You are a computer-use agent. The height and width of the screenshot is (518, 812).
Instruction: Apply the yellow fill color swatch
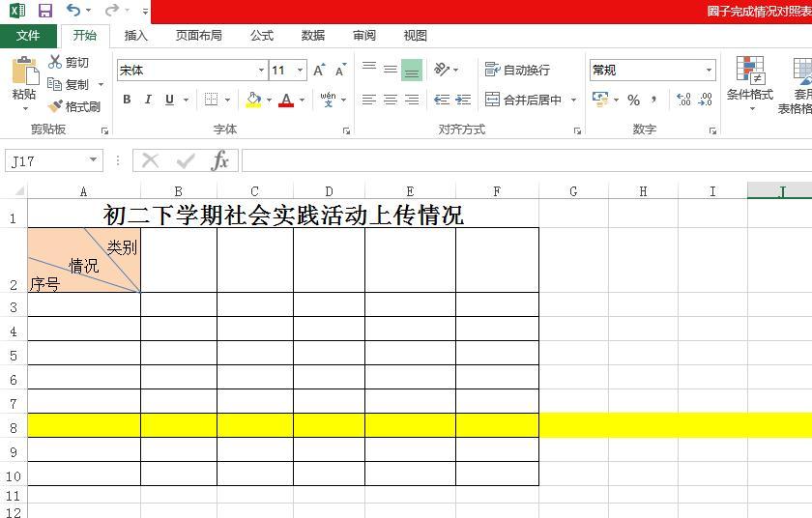(253, 100)
